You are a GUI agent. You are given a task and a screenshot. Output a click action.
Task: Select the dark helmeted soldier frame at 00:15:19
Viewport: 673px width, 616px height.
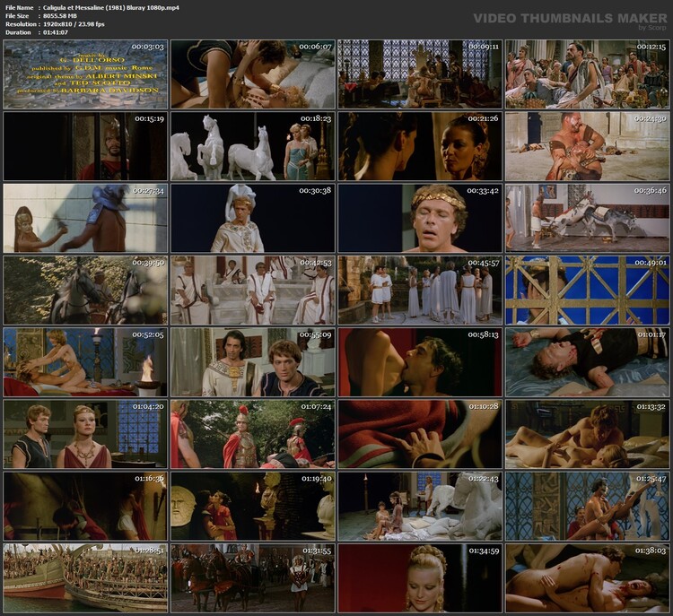(85, 146)
